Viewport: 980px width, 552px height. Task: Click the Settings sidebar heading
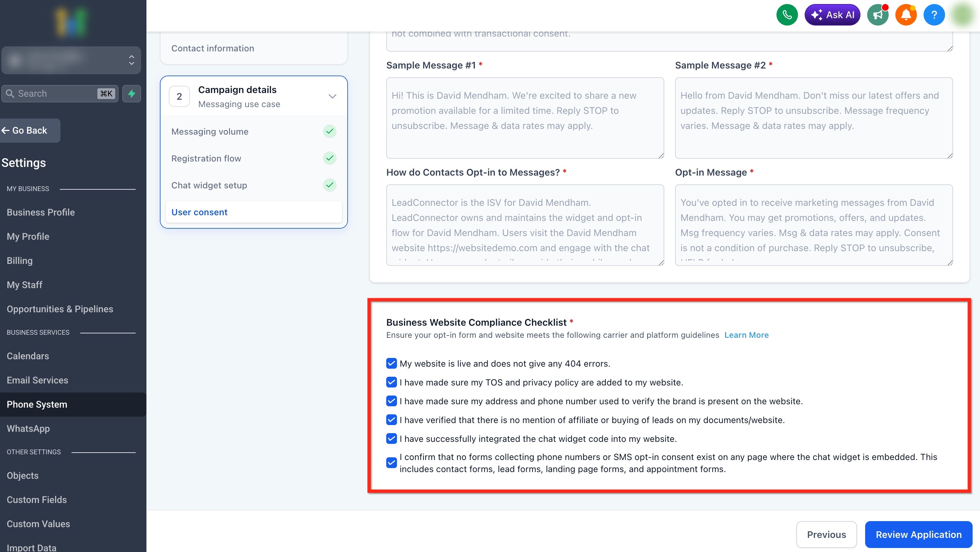[x=24, y=163]
